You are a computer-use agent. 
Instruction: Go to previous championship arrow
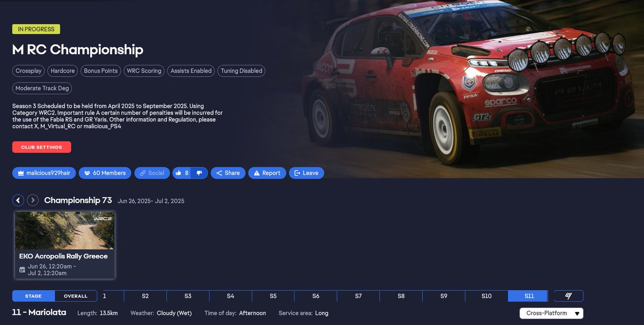(x=18, y=200)
